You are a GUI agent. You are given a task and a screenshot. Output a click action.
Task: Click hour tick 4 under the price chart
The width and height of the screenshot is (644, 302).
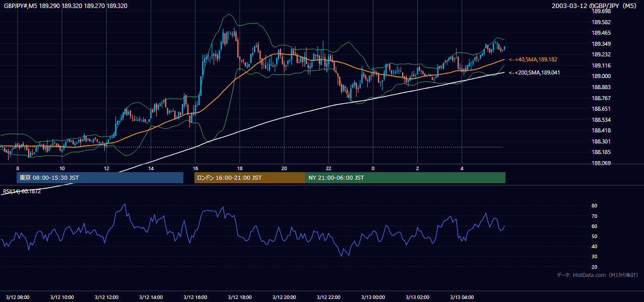(462, 168)
